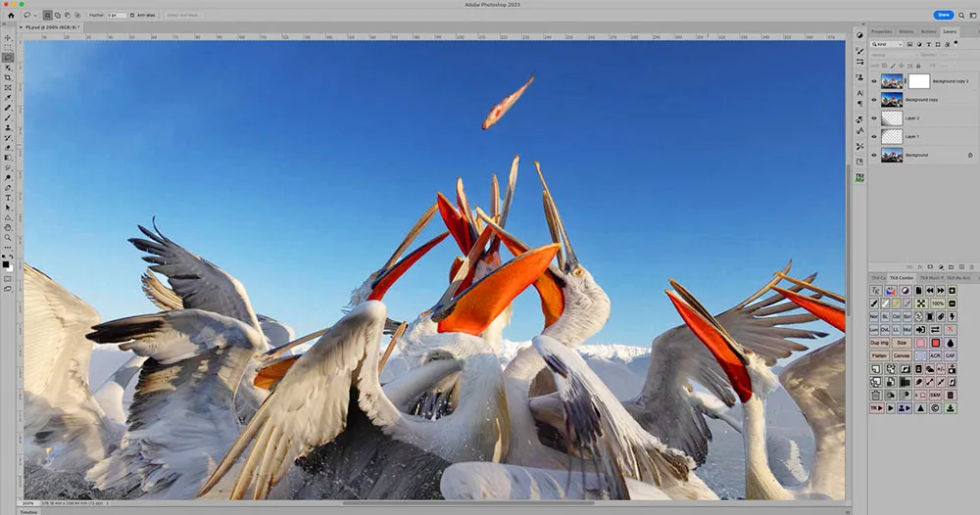Click the Home icon in options bar

point(11,16)
